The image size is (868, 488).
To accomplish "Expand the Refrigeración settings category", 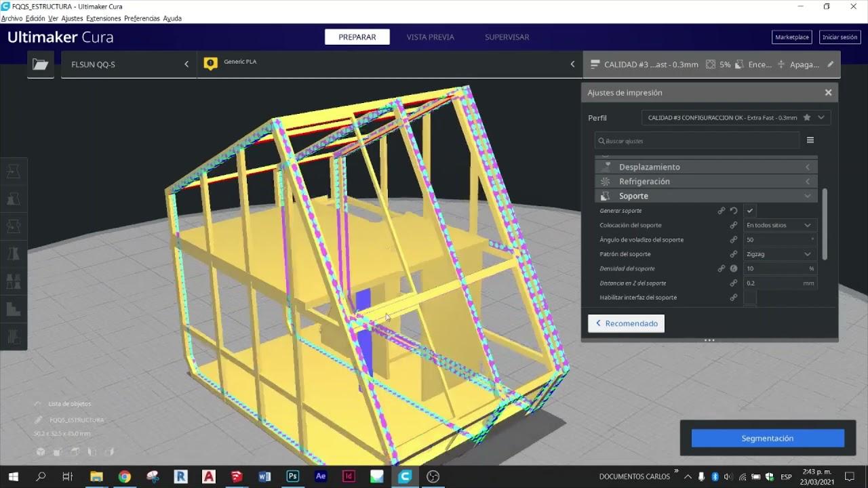I will (x=706, y=181).
